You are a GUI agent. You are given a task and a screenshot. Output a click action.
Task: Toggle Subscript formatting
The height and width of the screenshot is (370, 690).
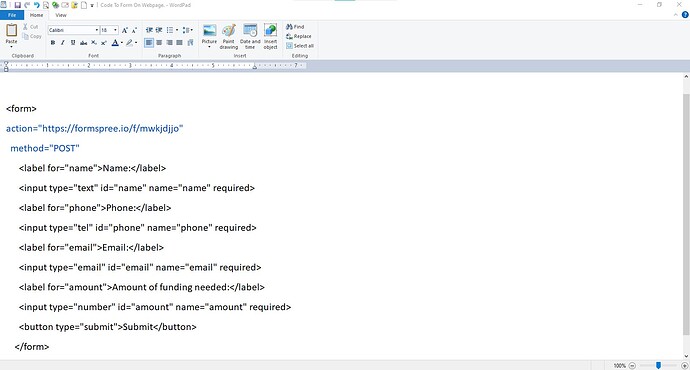[94, 43]
